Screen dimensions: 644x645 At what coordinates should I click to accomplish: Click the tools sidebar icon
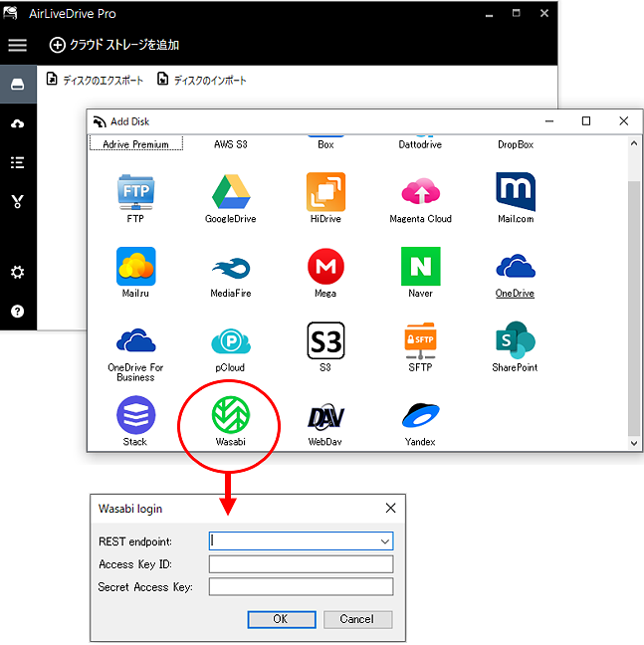coord(17,201)
